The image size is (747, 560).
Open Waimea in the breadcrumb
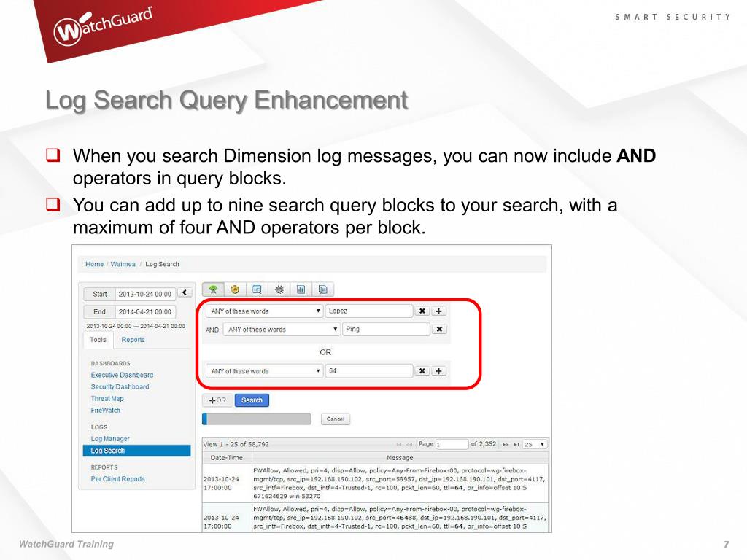[123, 264]
